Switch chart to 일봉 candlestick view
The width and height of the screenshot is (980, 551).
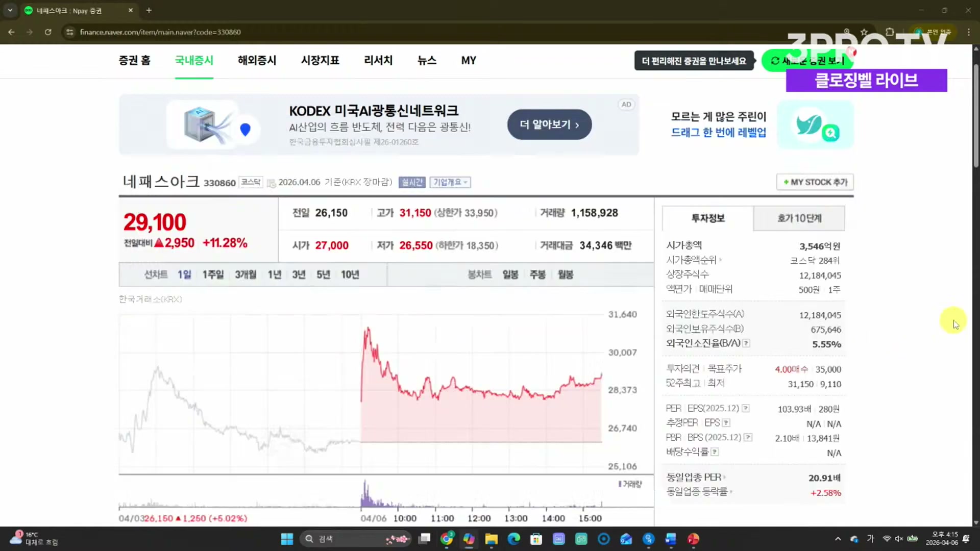510,274
